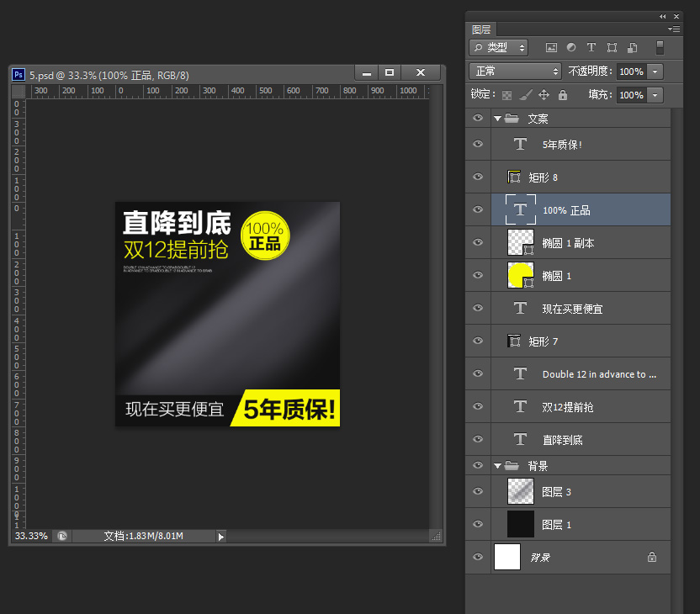This screenshot has height=614, width=700.
Task: Click the 5年质保! banner on canvas
Action: 286,408
